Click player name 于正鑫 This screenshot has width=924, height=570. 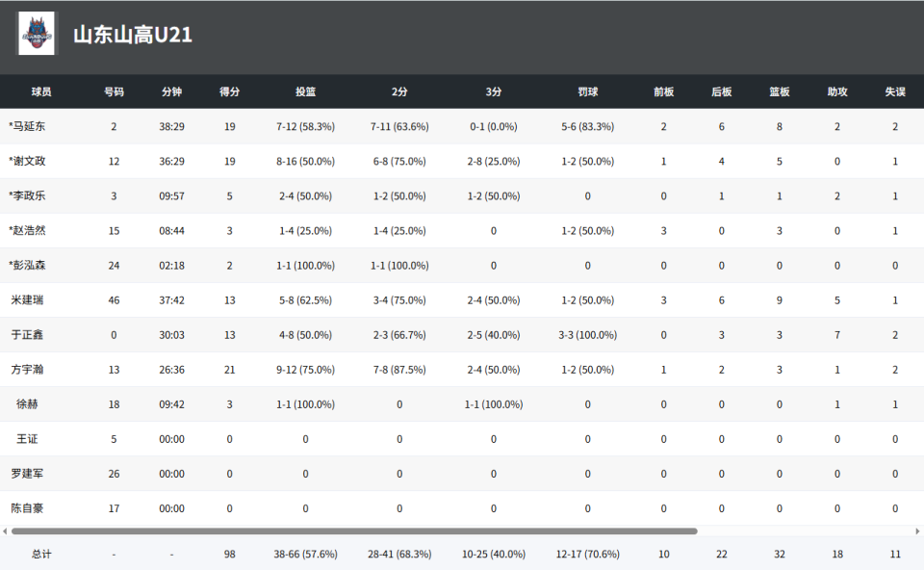pos(27,335)
